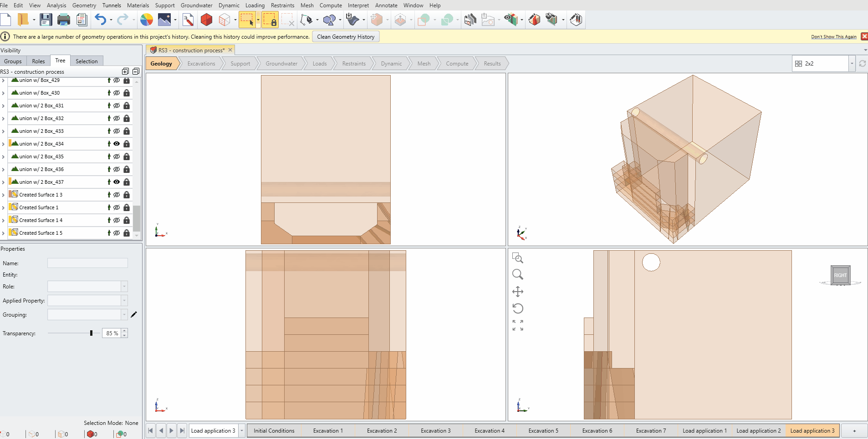Open the Geometry menu
Image resolution: width=868 pixels, height=439 pixels.
84,5
